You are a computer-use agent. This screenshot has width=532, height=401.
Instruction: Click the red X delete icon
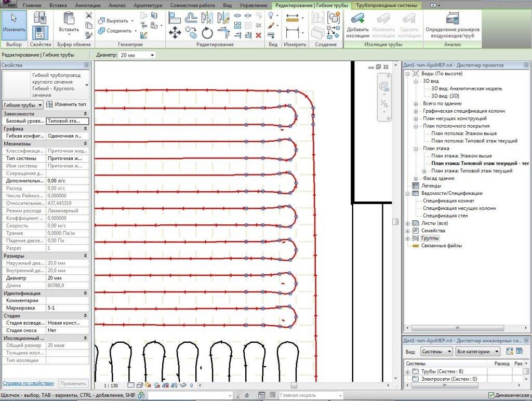tap(258, 35)
